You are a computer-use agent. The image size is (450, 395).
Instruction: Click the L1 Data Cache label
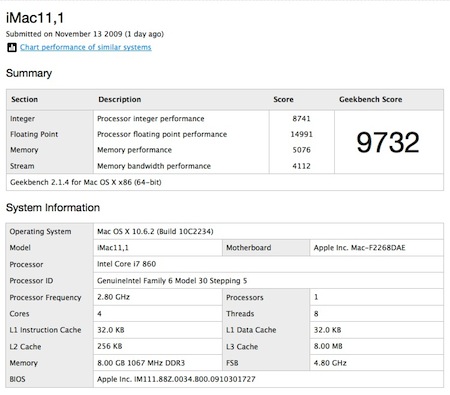click(x=251, y=330)
